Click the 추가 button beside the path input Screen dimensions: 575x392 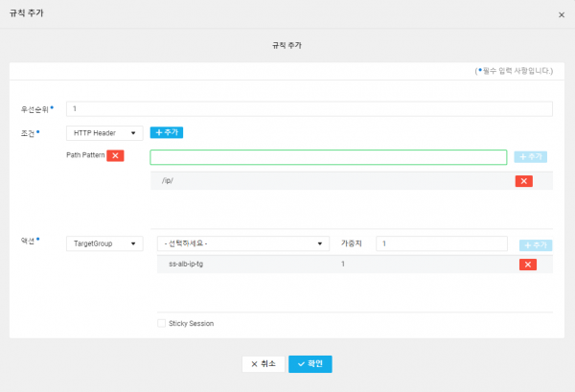(530, 156)
